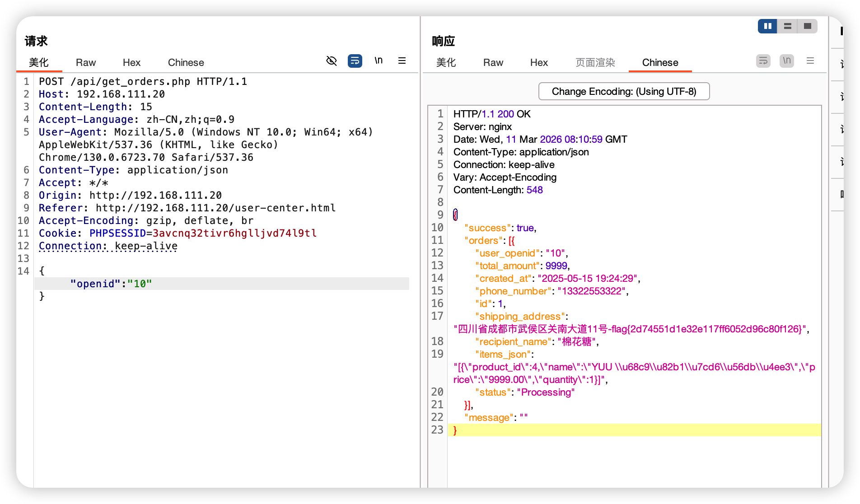Switch request view to Hex tab

point(131,63)
